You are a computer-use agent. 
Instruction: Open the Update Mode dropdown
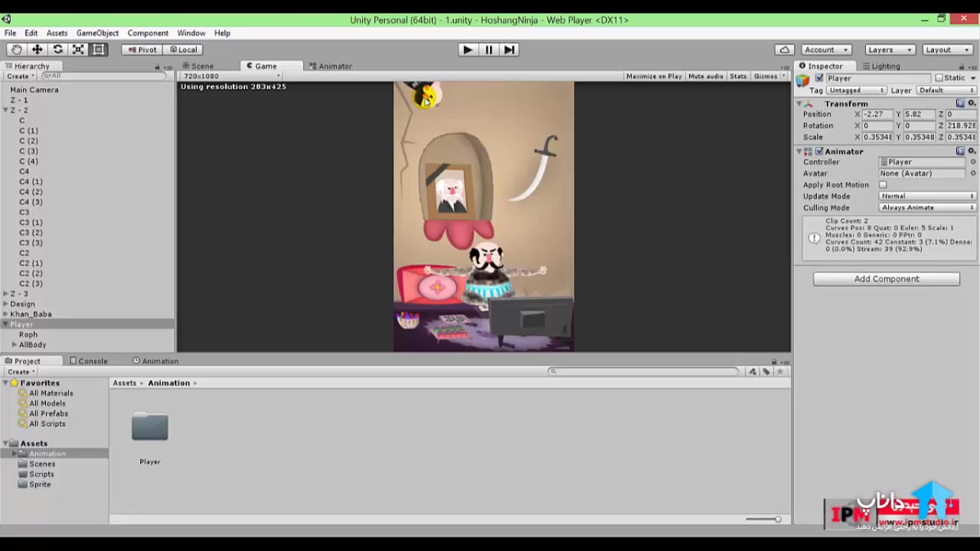(927, 197)
